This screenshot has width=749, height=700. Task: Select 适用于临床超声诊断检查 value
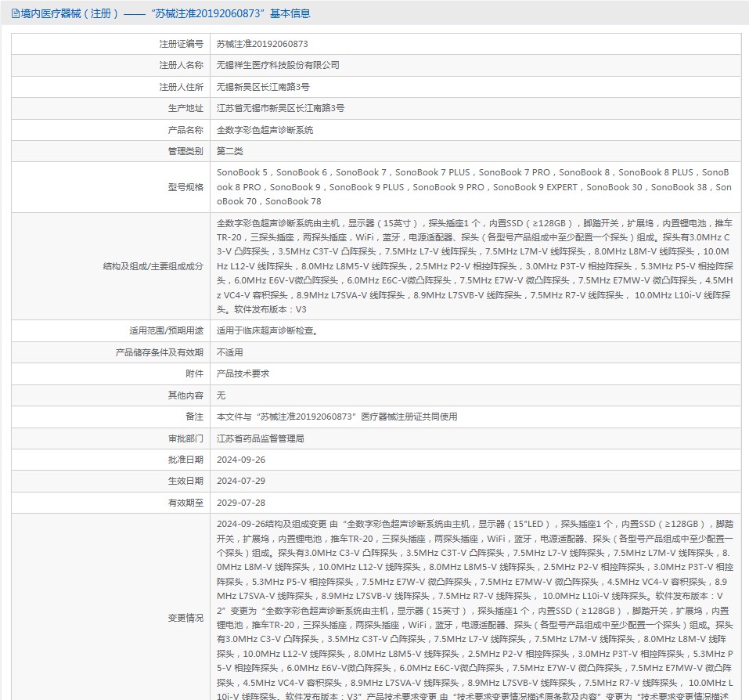tap(268, 330)
